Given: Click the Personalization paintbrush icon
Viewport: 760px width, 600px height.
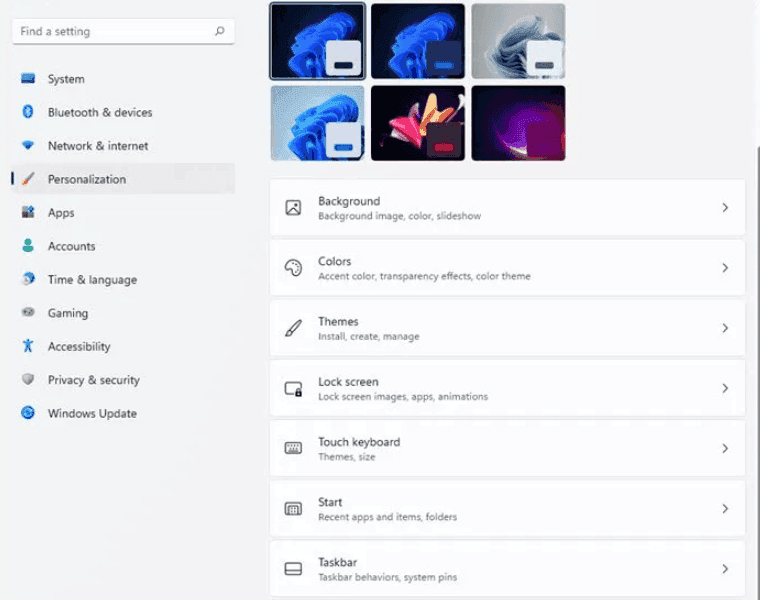Looking at the screenshot, I should tap(28, 179).
